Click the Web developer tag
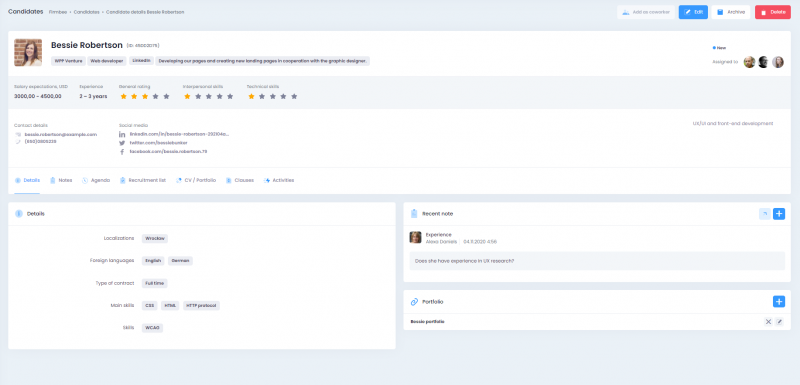 pyautogui.click(x=107, y=61)
